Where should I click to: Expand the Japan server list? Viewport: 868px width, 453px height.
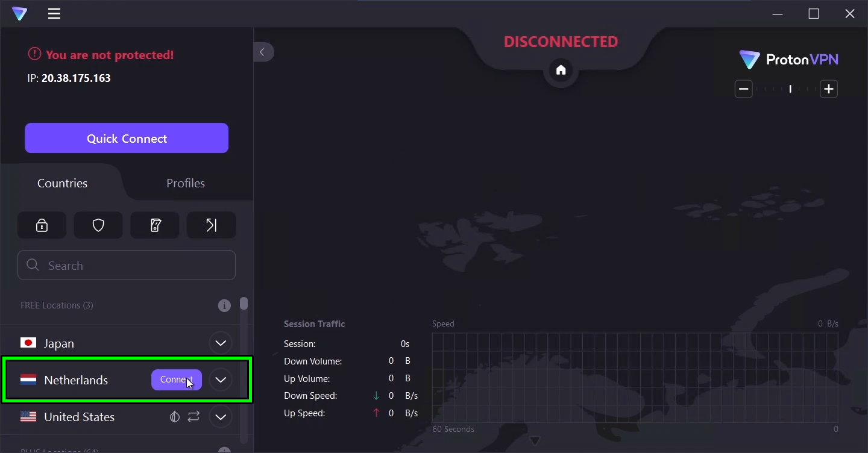221,343
